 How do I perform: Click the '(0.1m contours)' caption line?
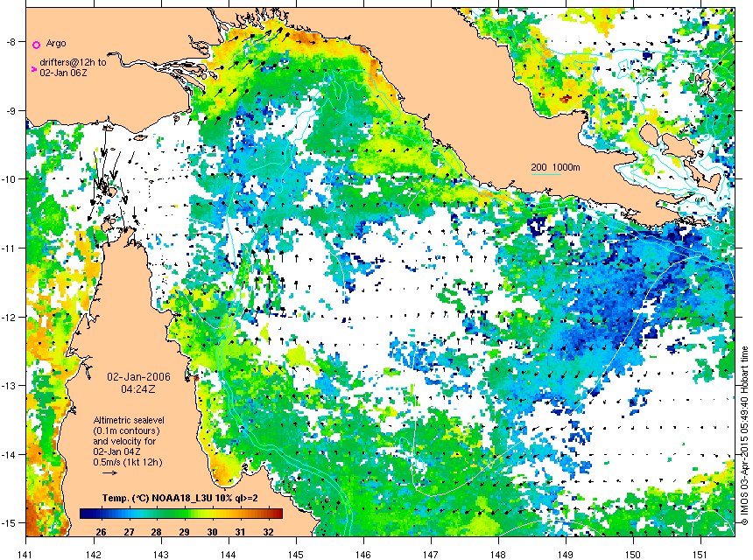(126, 430)
